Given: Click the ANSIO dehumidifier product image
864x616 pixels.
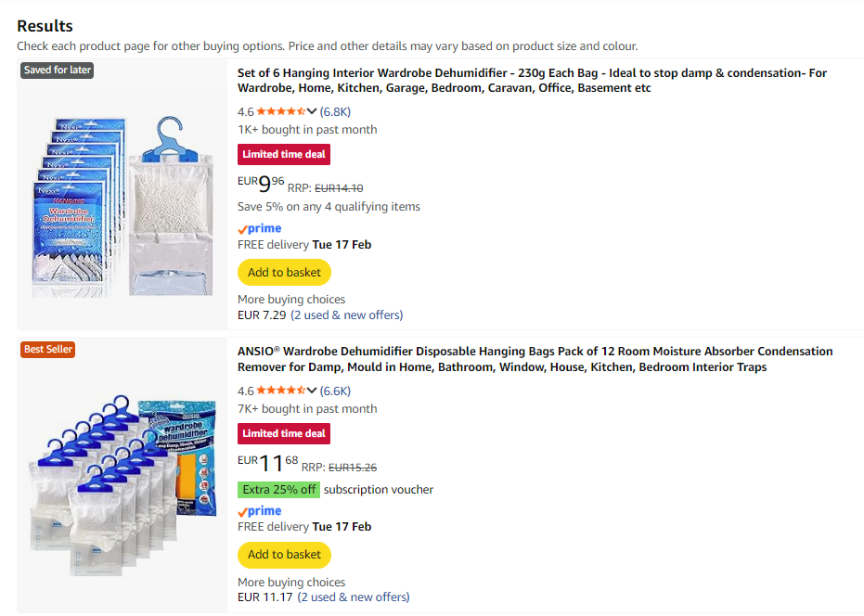Looking at the screenshot, I should 123,476.
